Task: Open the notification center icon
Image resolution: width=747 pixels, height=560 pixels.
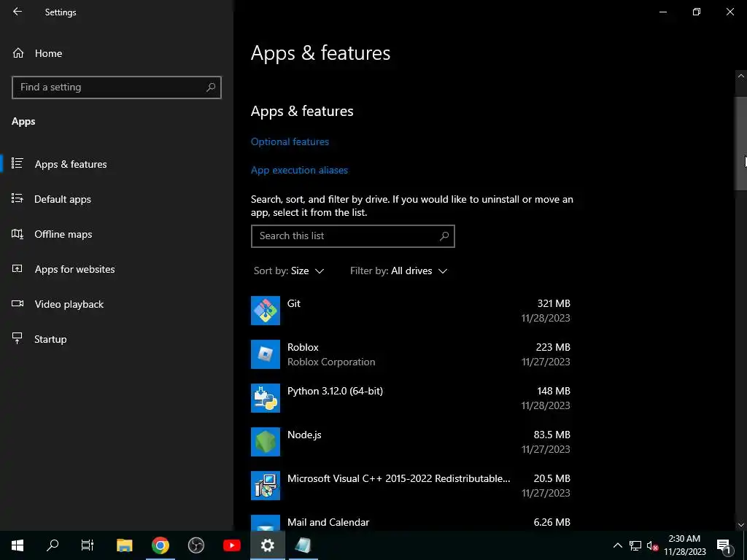Action: coord(724,545)
